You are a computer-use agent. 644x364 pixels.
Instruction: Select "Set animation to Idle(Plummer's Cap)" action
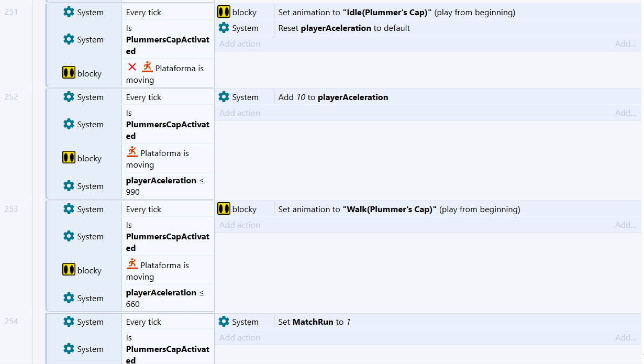[x=396, y=13]
